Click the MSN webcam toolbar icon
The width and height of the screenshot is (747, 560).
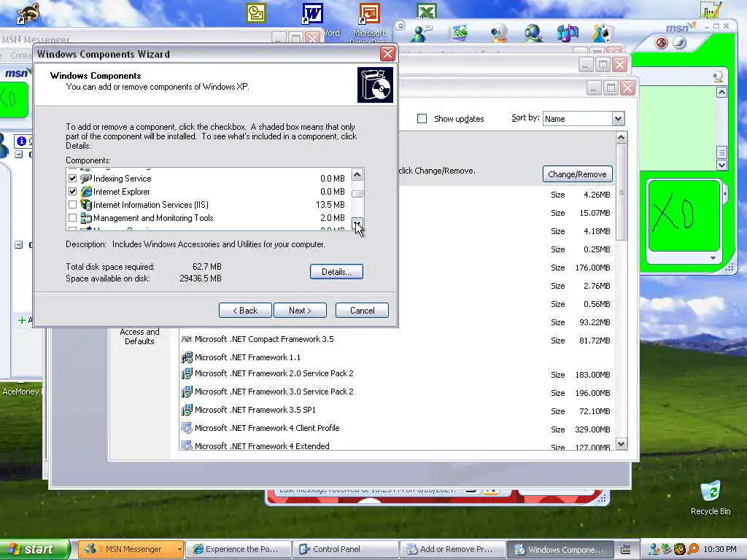point(498,34)
